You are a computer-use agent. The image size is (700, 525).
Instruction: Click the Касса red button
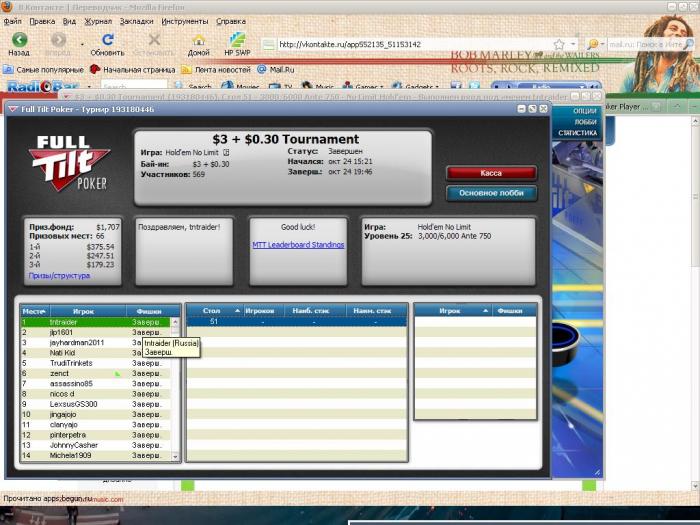tap(491, 173)
